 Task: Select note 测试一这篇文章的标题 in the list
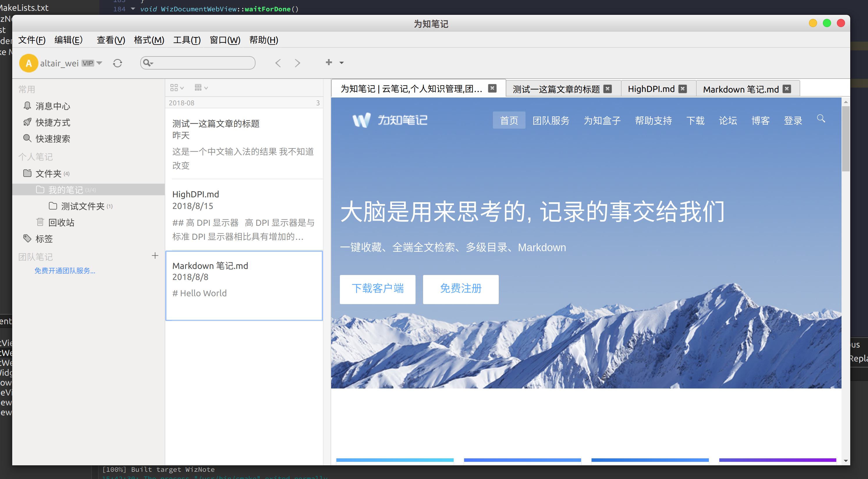tap(244, 144)
